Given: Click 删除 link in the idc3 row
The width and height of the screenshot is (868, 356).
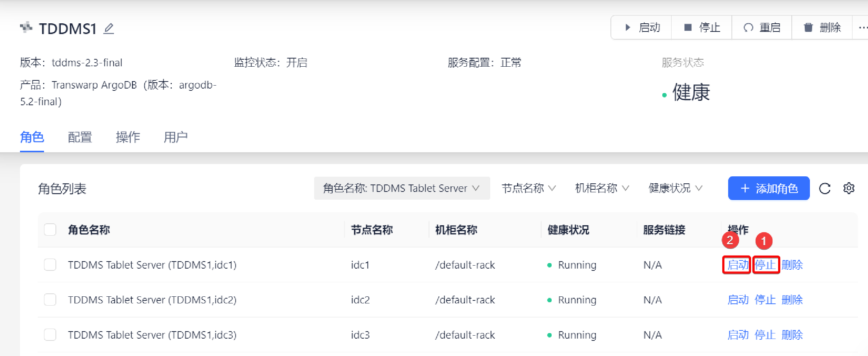Looking at the screenshot, I should pos(792,335).
